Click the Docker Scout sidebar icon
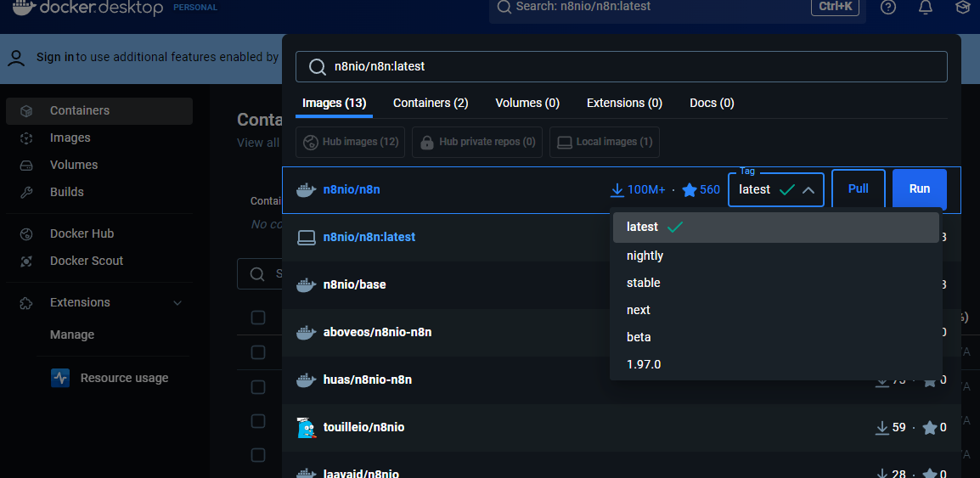This screenshot has width=980, height=478. (26, 261)
